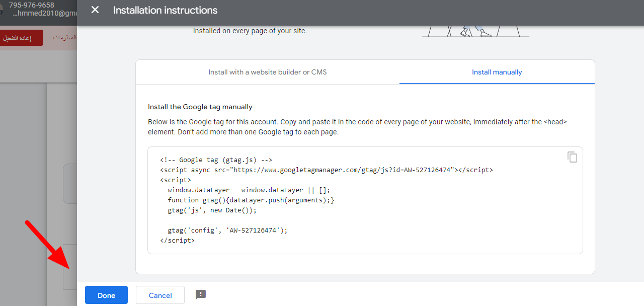Click the function gtag() code line
The image size is (644, 306).
click(251, 200)
